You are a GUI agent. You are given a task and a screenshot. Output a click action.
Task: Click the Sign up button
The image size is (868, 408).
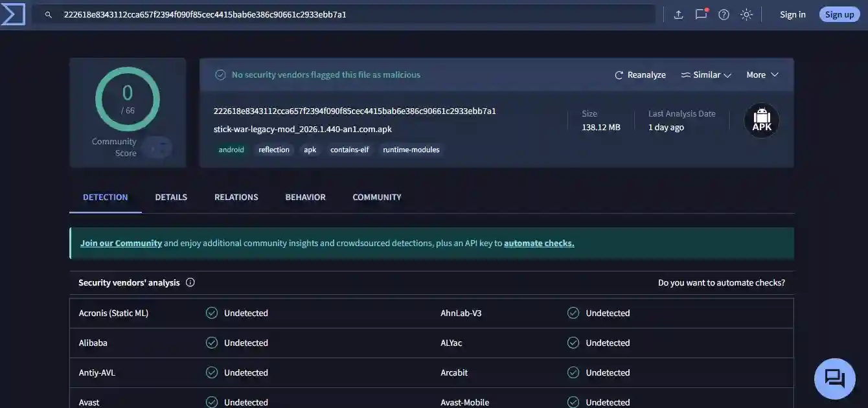pos(839,14)
